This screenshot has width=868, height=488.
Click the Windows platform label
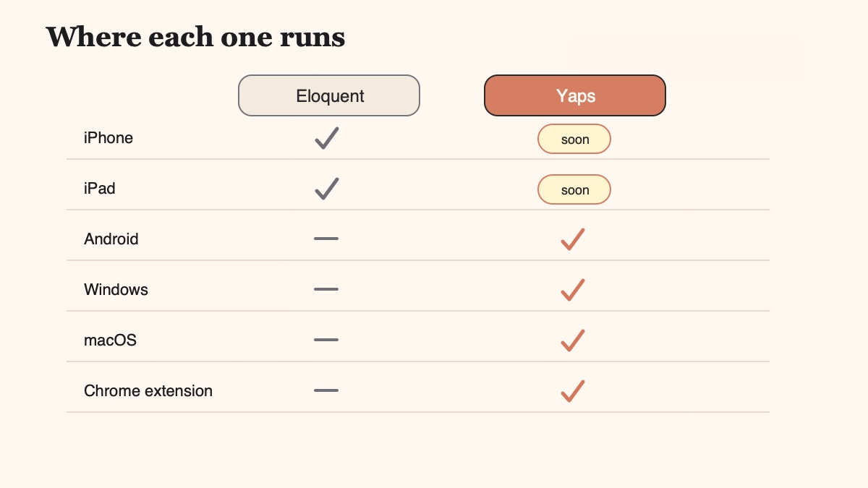tap(116, 289)
